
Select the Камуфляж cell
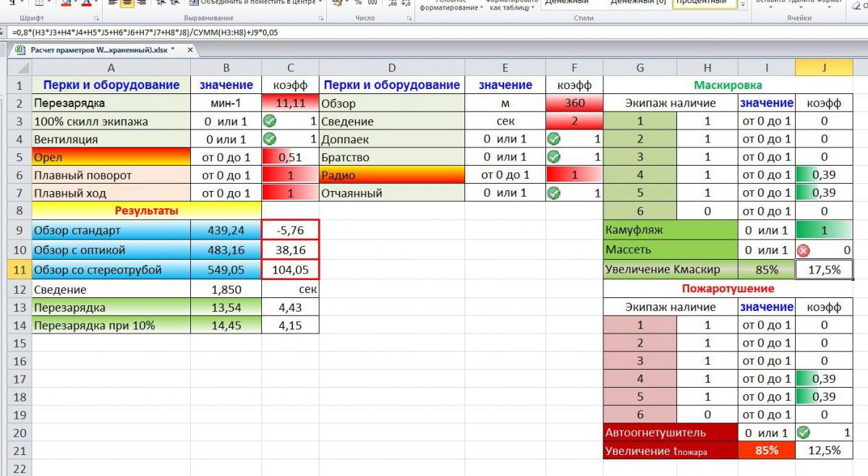tap(671, 231)
